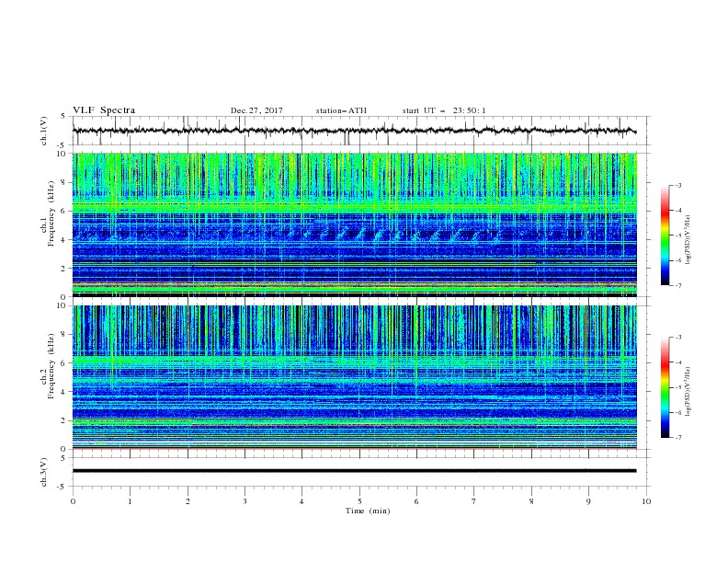Click the 'start UT = 23:50:1' text

tap(444, 110)
